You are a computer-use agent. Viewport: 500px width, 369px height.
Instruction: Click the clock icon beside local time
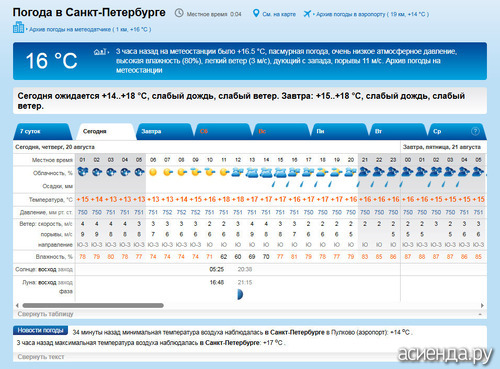pyautogui.click(x=179, y=13)
